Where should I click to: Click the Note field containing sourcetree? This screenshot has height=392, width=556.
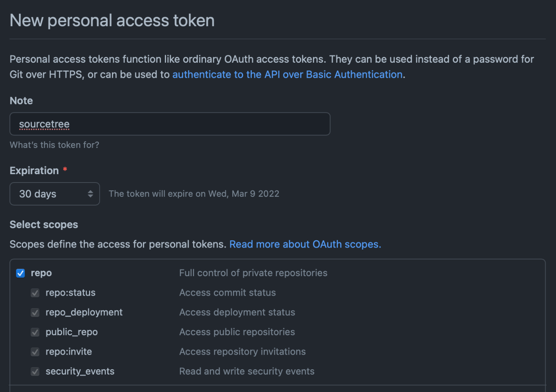point(170,124)
